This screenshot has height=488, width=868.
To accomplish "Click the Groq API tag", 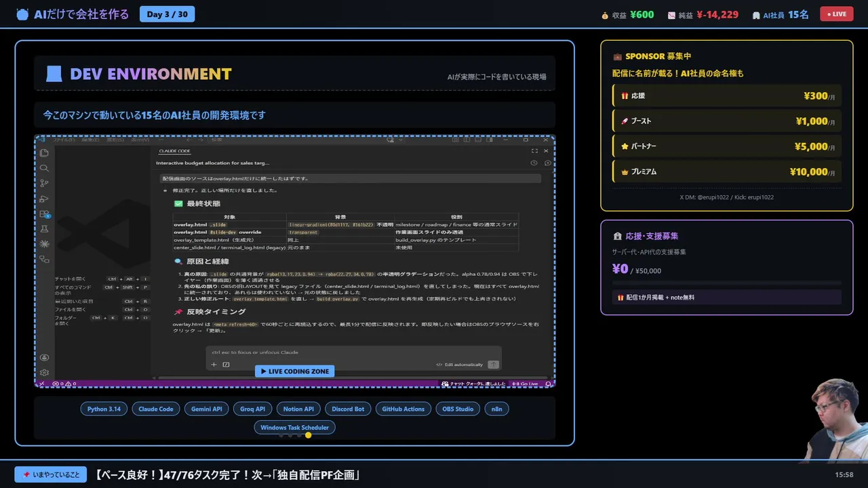I will click(x=253, y=409).
